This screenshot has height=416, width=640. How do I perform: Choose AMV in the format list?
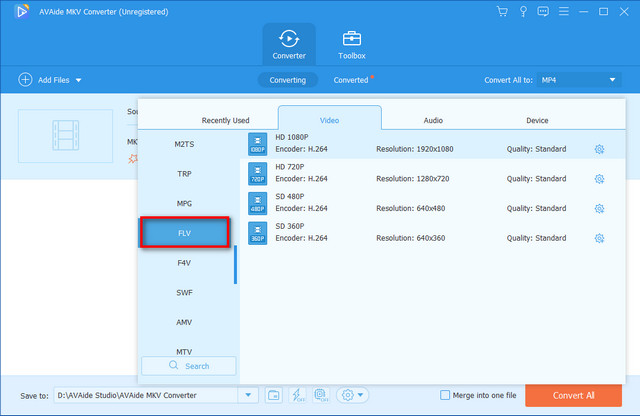point(184,322)
